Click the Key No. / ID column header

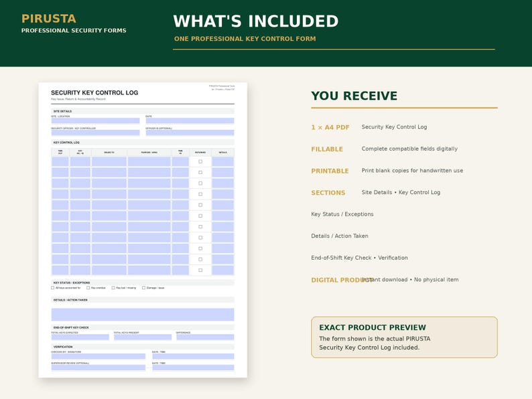(80, 152)
